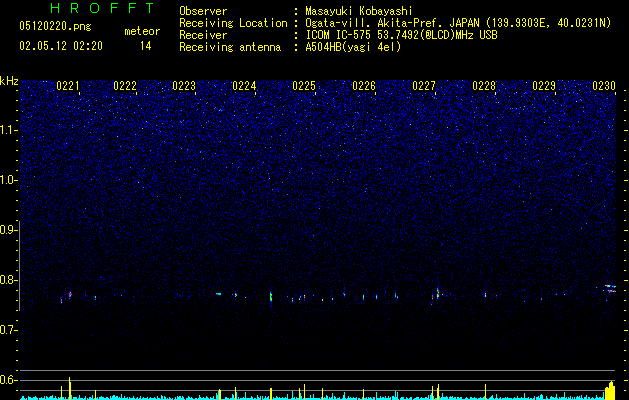629x400 pixels.
Task: Click the 0229 time marker
Action: coord(544,86)
